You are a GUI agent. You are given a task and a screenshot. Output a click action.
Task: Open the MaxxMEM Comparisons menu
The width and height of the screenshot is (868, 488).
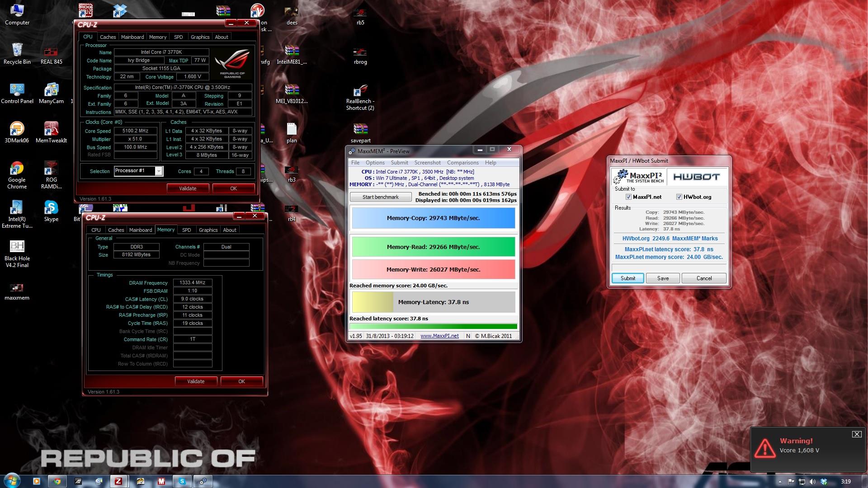click(463, 163)
